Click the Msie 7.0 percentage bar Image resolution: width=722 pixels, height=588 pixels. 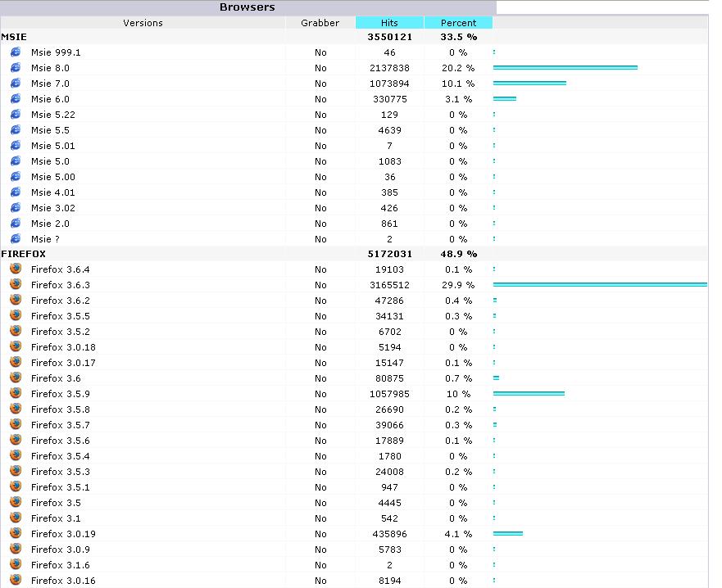(x=529, y=84)
